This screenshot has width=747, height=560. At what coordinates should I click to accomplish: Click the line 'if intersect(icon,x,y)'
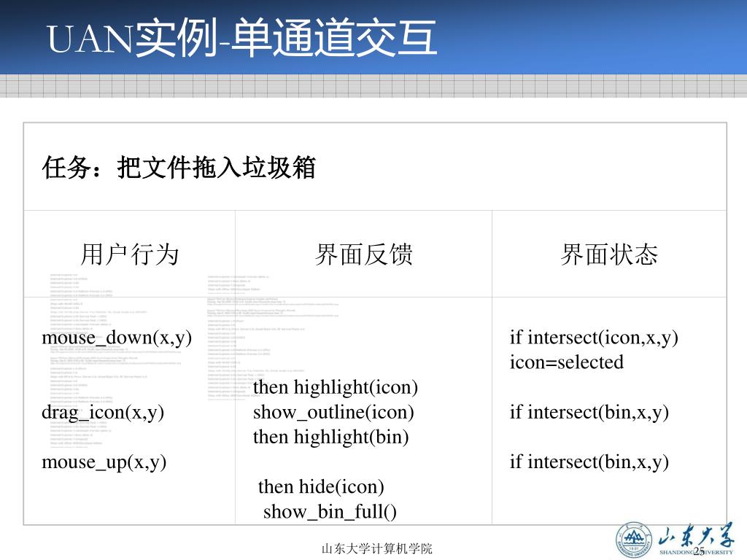click(x=594, y=338)
